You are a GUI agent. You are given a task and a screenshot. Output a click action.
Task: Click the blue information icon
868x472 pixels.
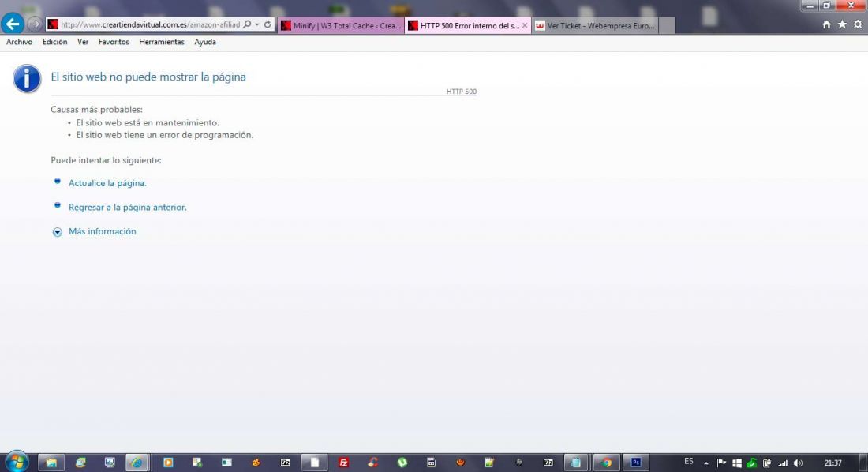coord(27,79)
